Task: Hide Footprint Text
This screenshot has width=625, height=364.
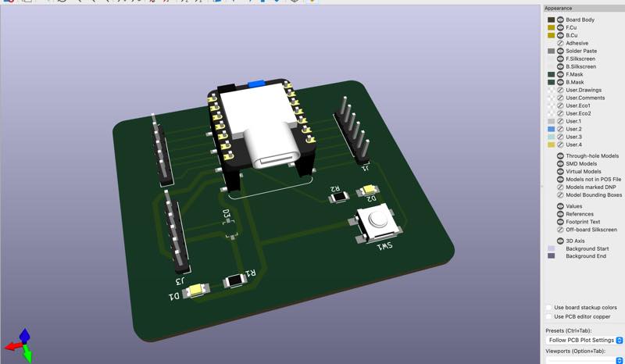Action: tap(560, 222)
